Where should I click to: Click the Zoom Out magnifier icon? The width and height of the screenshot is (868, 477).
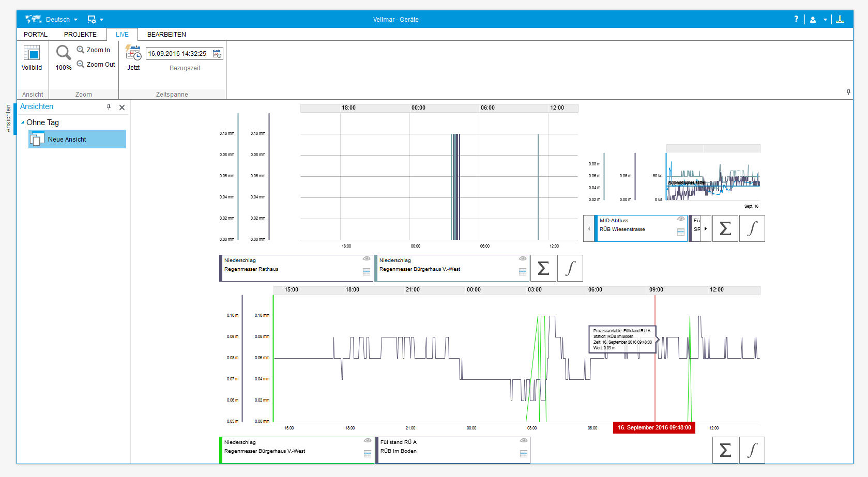pyautogui.click(x=81, y=64)
